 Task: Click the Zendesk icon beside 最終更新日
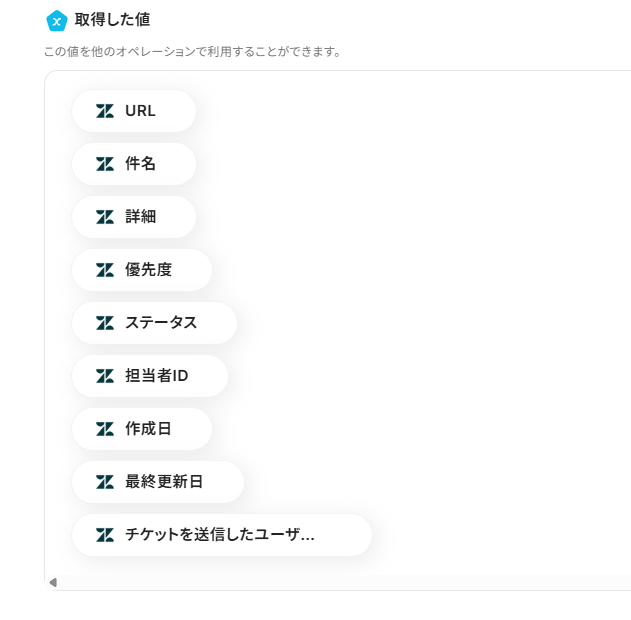click(x=105, y=482)
